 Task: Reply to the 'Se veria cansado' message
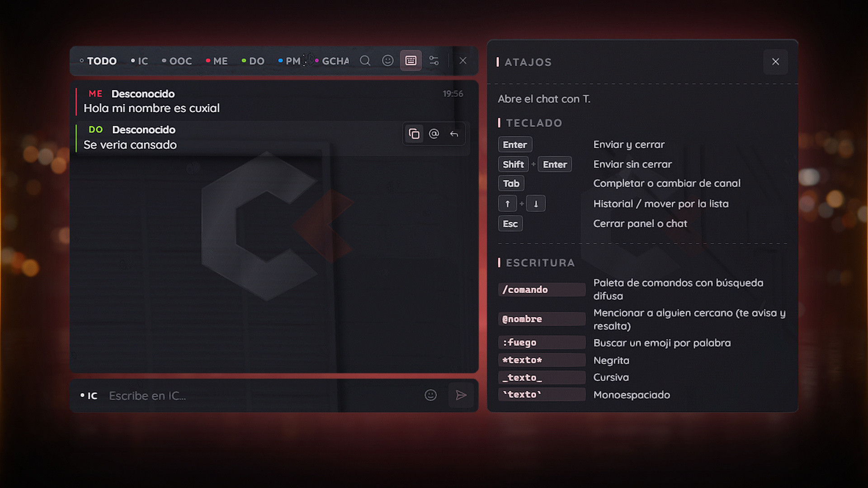coord(454,134)
